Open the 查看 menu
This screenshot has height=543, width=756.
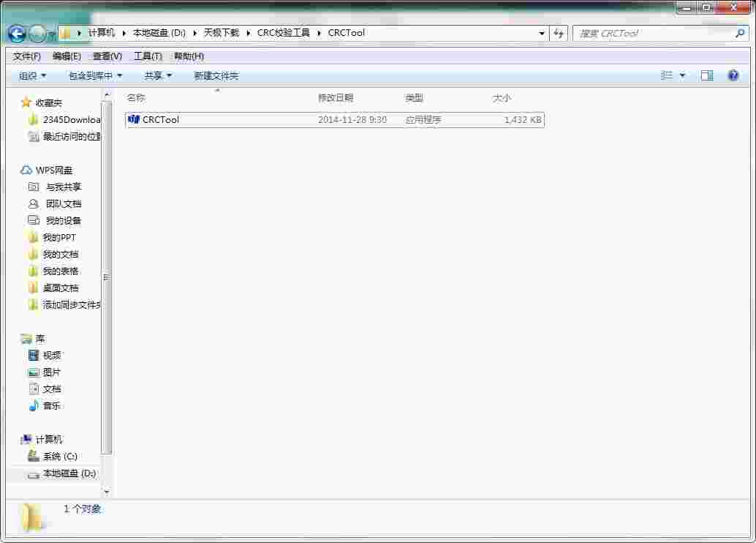point(106,56)
